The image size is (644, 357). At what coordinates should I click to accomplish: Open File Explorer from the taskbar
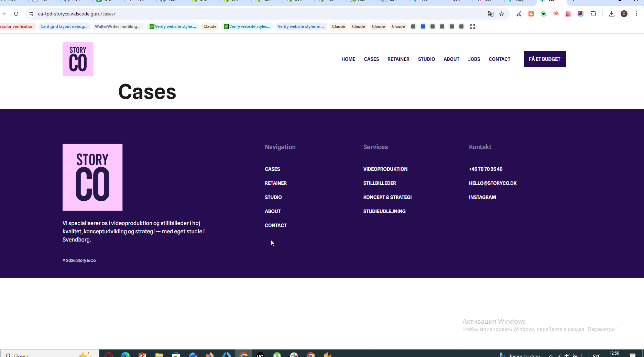[159, 355]
